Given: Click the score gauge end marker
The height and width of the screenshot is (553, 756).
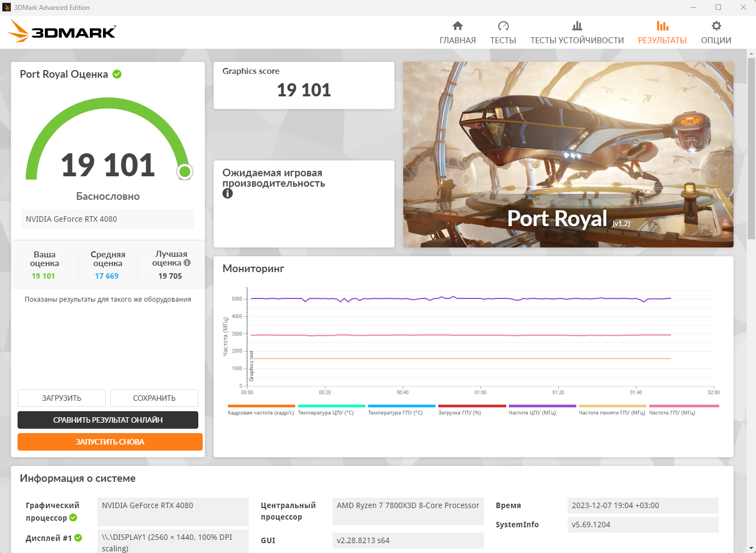Looking at the screenshot, I should [x=185, y=172].
